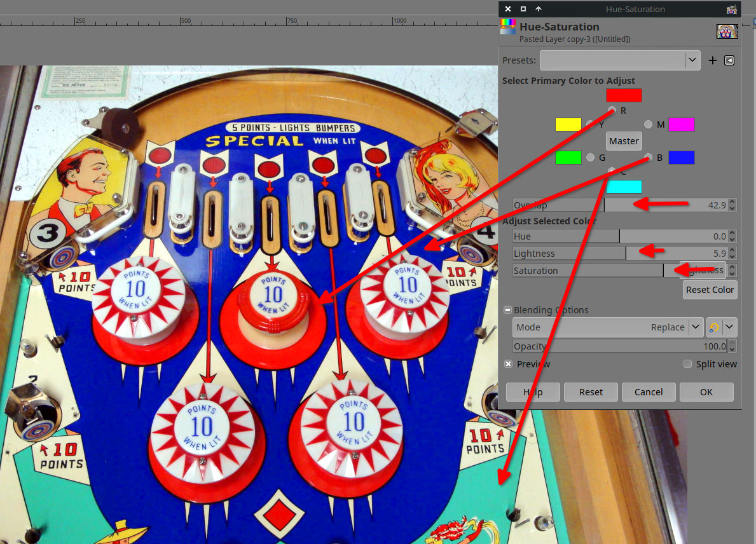Click the Overlap slider
756x544 pixels.
coord(620,205)
